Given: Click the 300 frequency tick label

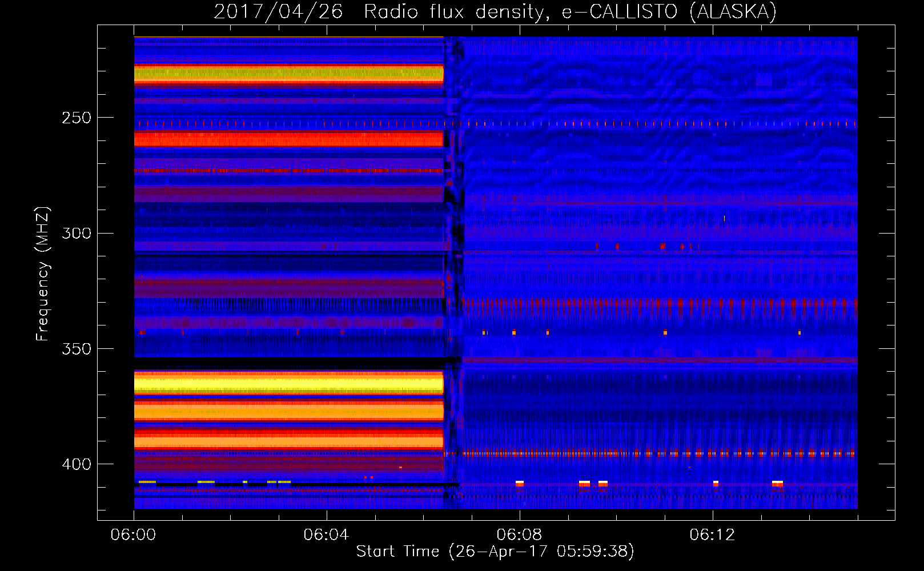Looking at the screenshot, I should pyautogui.click(x=77, y=234).
